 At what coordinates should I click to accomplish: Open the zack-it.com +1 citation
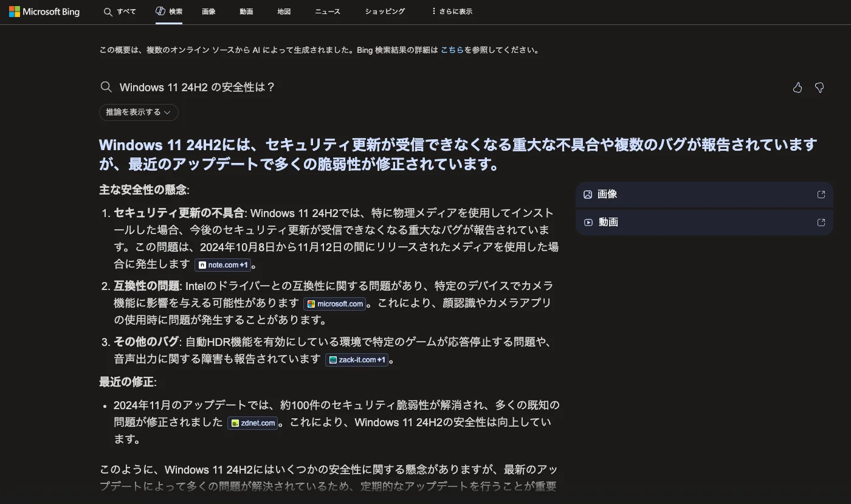[x=357, y=360]
